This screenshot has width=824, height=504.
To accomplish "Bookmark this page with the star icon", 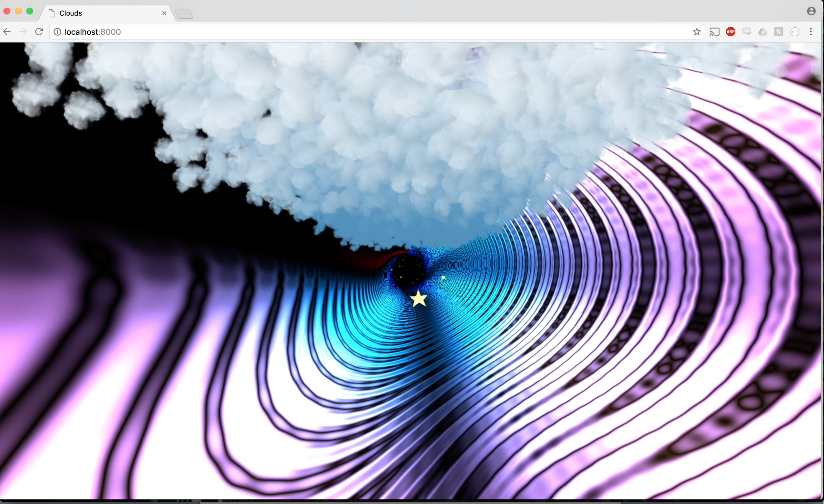I will [x=697, y=32].
